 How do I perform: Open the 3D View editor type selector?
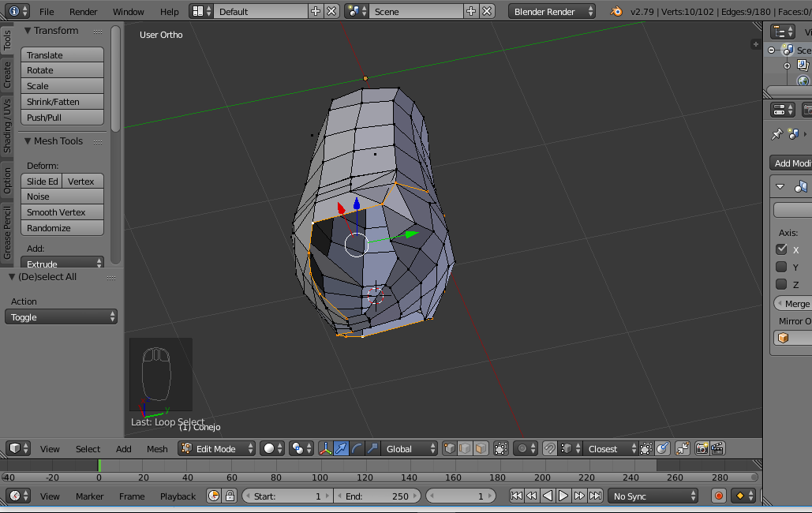coord(19,448)
